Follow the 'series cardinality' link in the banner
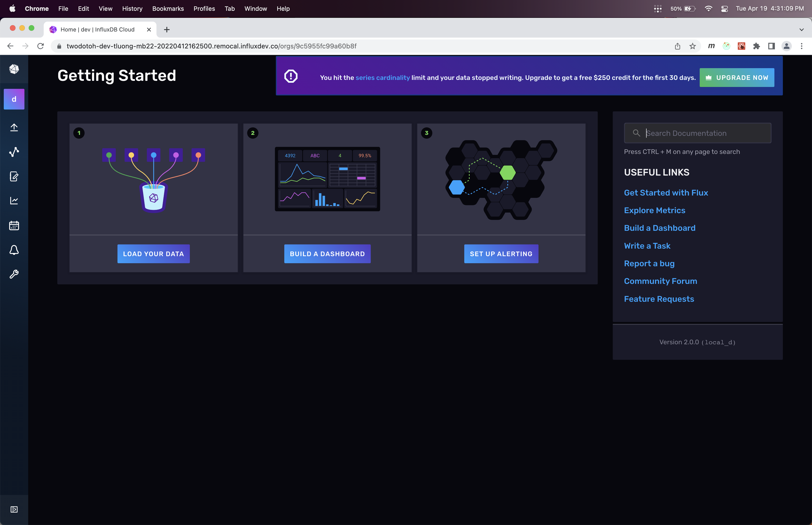Viewport: 812px width, 525px height. 382,78
